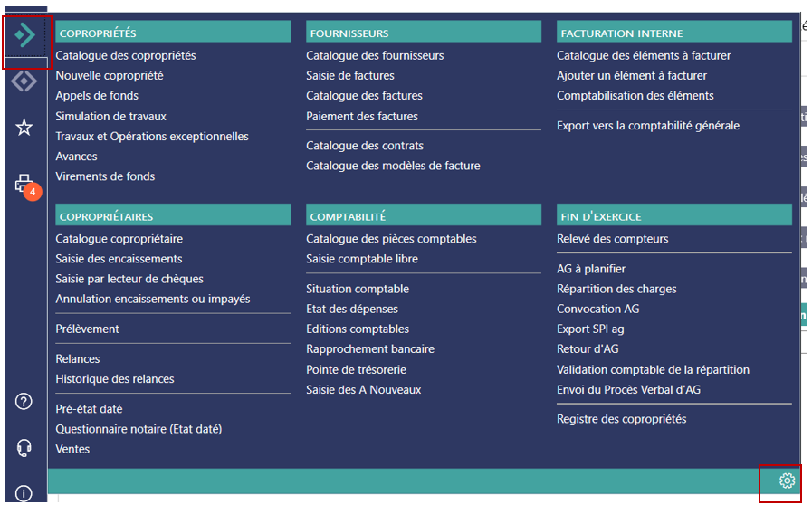The image size is (812, 505).
Task: Click the information icon in sidebar
Action: pos(24,493)
